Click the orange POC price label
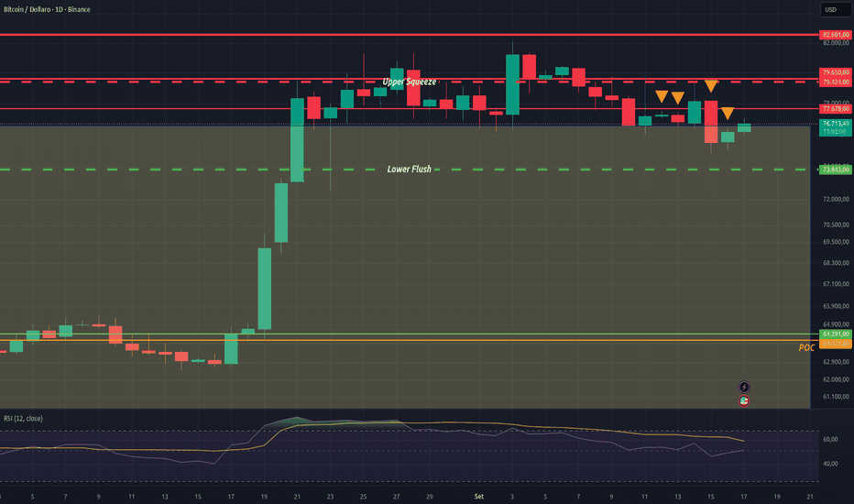854x504 pixels. click(x=836, y=344)
